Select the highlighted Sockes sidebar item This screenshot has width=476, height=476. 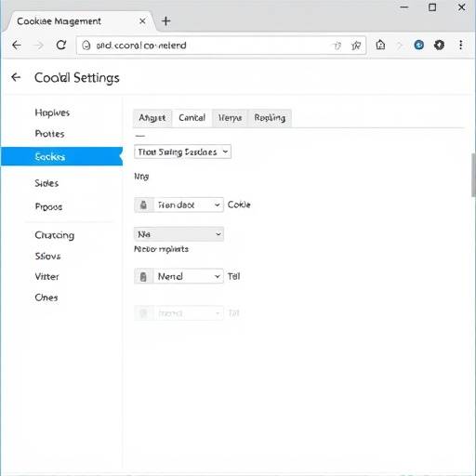[61, 156]
